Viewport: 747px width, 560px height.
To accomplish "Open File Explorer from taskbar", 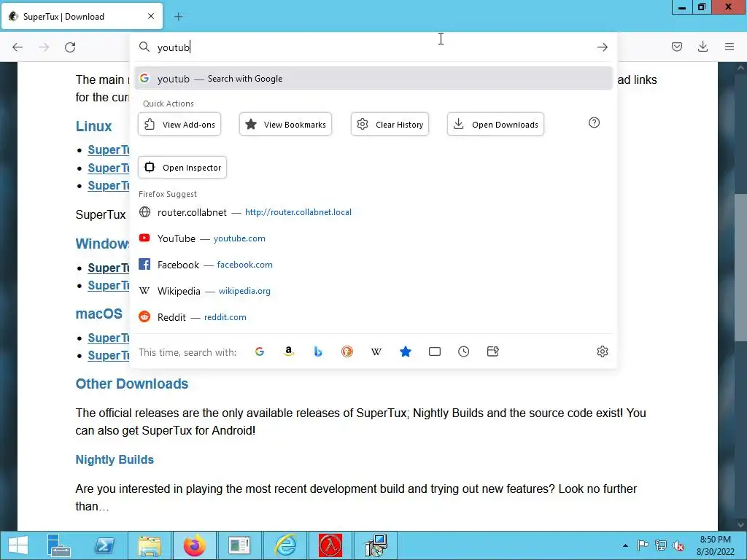I will tap(150, 545).
